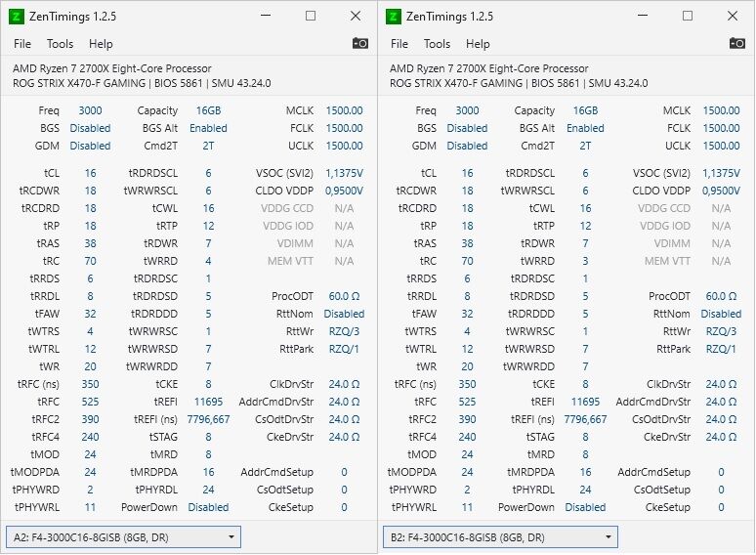Click the UCLK value 1500.00 in right window
The width and height of the screenshot is (756, 555).
721,146
